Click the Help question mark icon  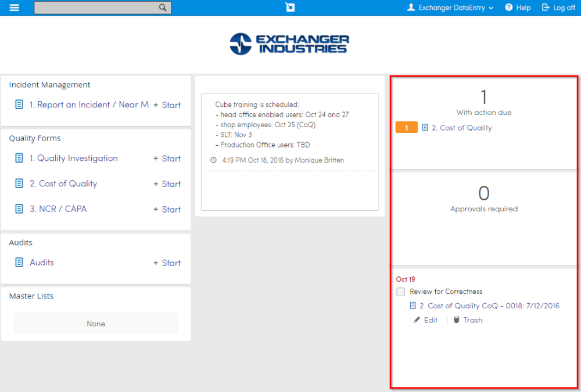[509, 8]
